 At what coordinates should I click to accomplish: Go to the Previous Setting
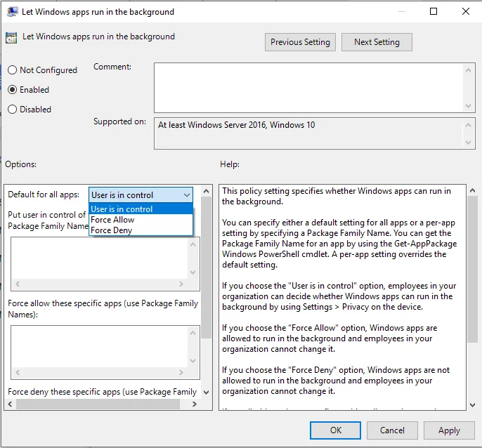300,42
